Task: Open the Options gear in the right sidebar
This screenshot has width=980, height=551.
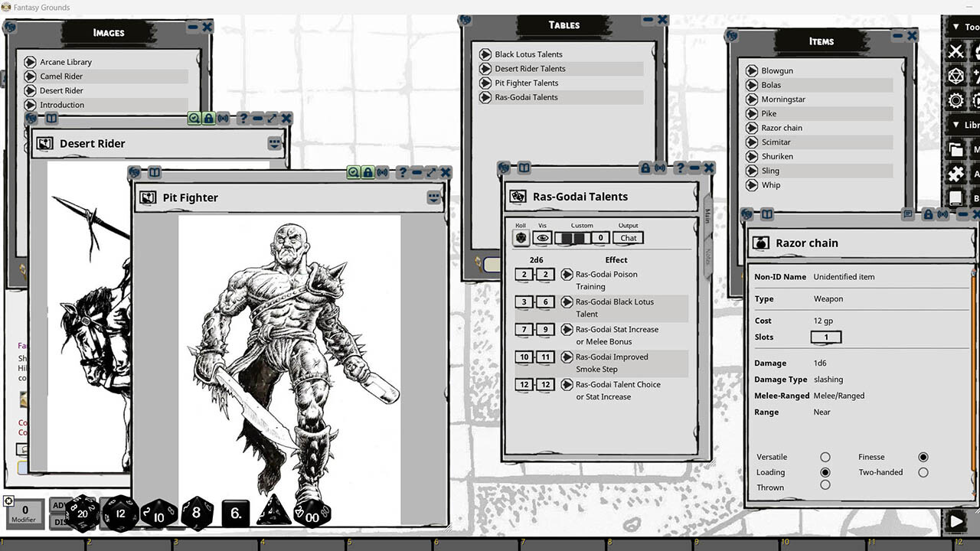Action: click(x=955, y=100)
